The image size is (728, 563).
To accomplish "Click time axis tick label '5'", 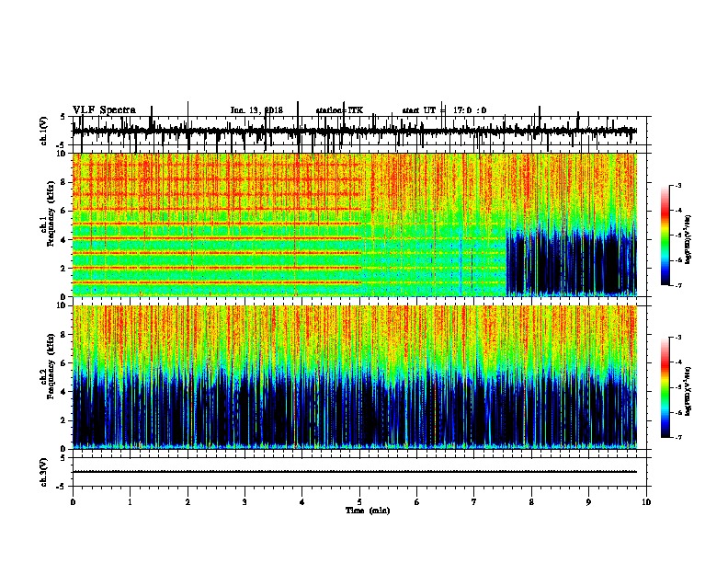I will click(359, 501).
